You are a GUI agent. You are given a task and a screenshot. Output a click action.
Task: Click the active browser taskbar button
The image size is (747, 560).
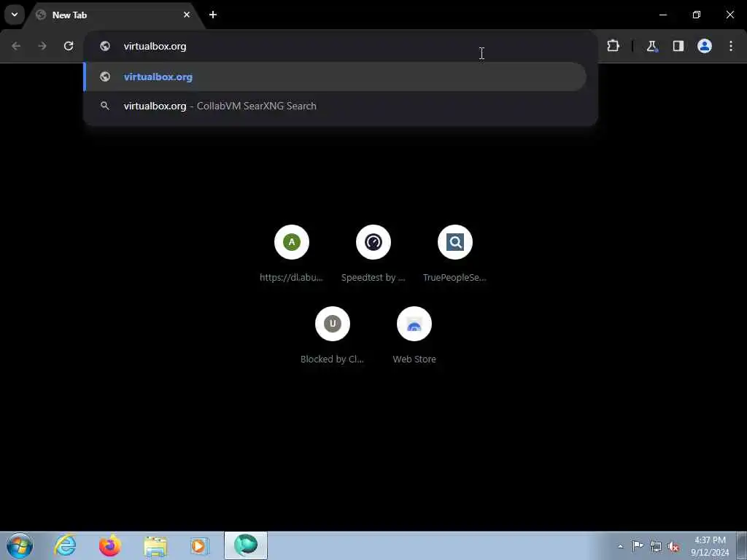[246, 545]
